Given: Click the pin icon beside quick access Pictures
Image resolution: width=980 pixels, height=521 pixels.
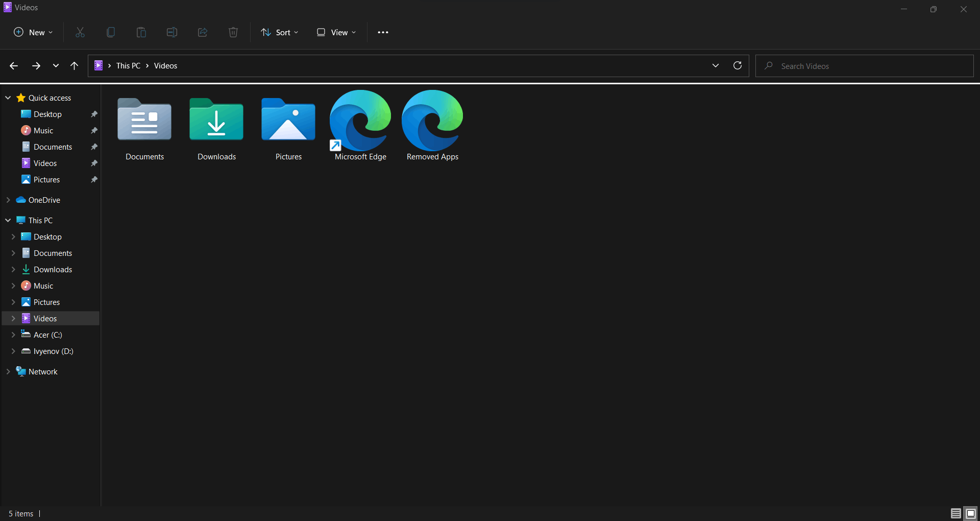Looking at the screenshot, I should tap(94, 180).
